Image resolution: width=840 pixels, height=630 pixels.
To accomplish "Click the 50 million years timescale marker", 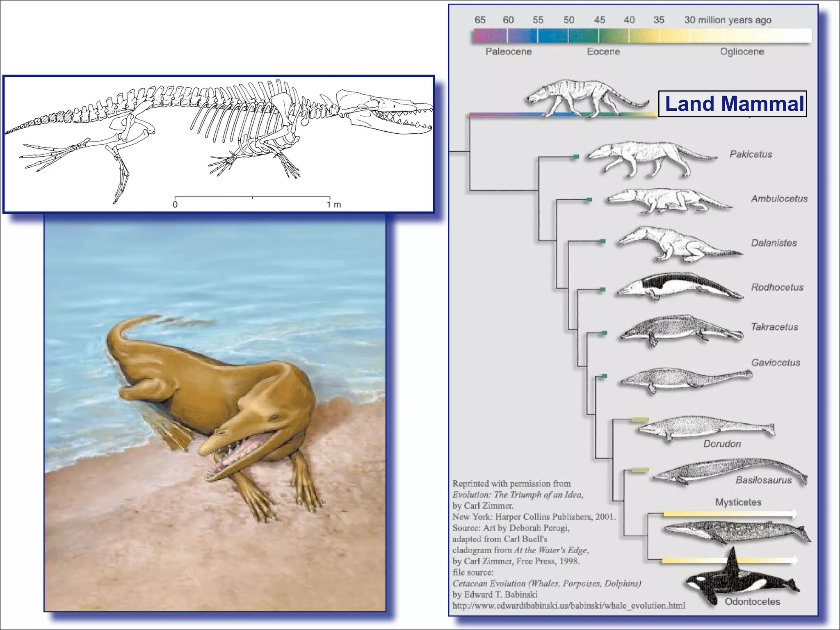I will [568, 20].
